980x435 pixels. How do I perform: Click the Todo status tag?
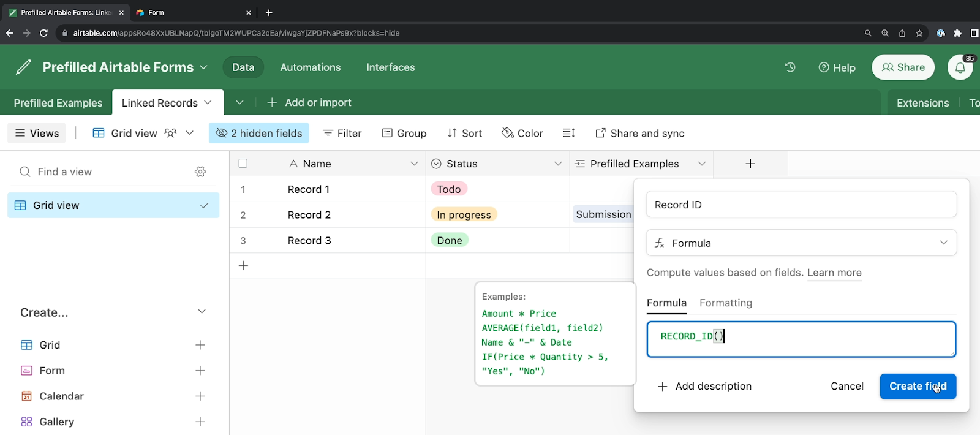click(x=449, y=189)
